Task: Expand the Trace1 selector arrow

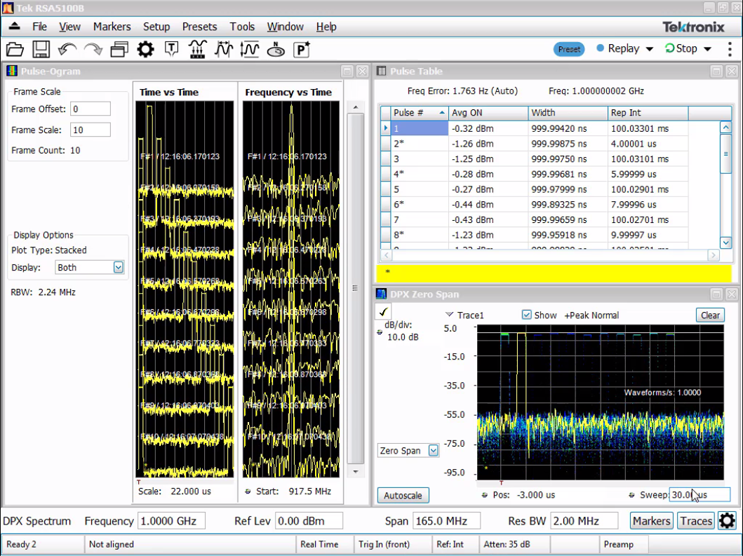Action: point(450,315)
